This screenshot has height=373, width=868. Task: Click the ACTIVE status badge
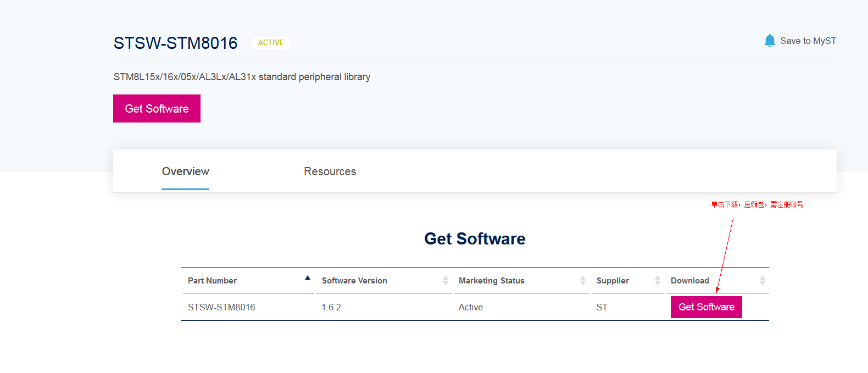pyautogui.click(x=271, y=42)
